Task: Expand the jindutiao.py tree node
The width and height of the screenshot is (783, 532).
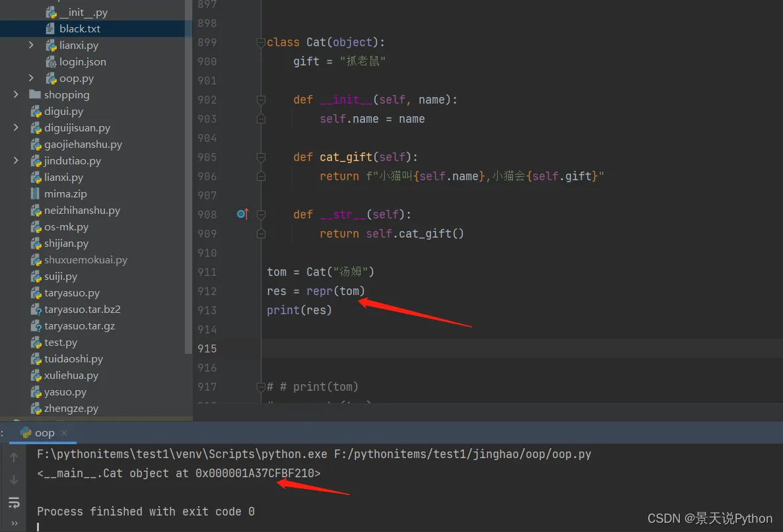Action: coord(16,161)
